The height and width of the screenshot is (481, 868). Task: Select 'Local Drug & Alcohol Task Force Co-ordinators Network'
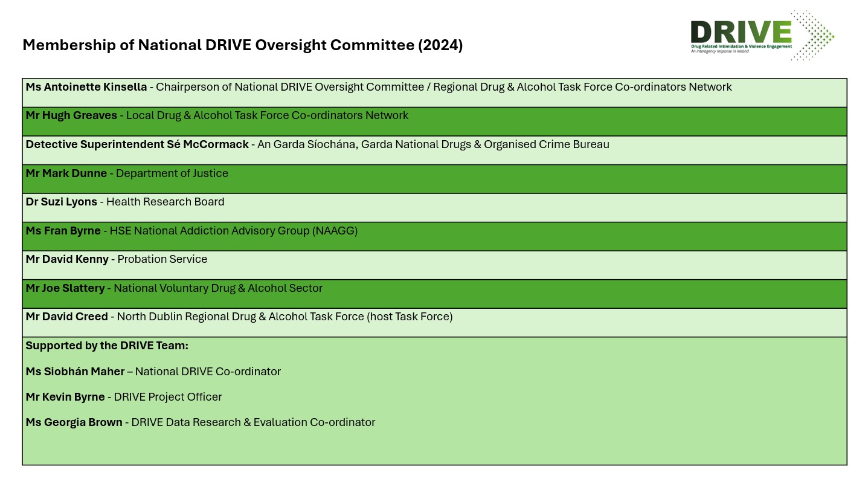267,115
